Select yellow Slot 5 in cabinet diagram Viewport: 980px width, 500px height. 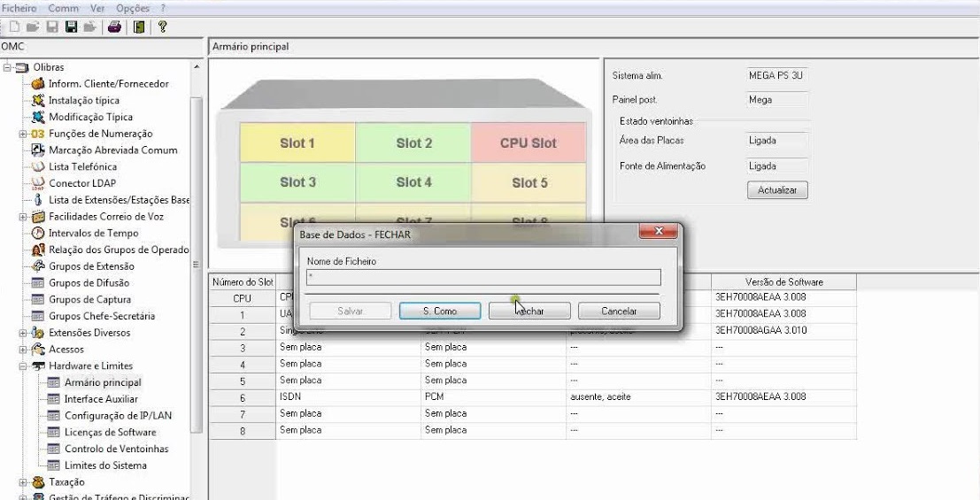point(529,182)
